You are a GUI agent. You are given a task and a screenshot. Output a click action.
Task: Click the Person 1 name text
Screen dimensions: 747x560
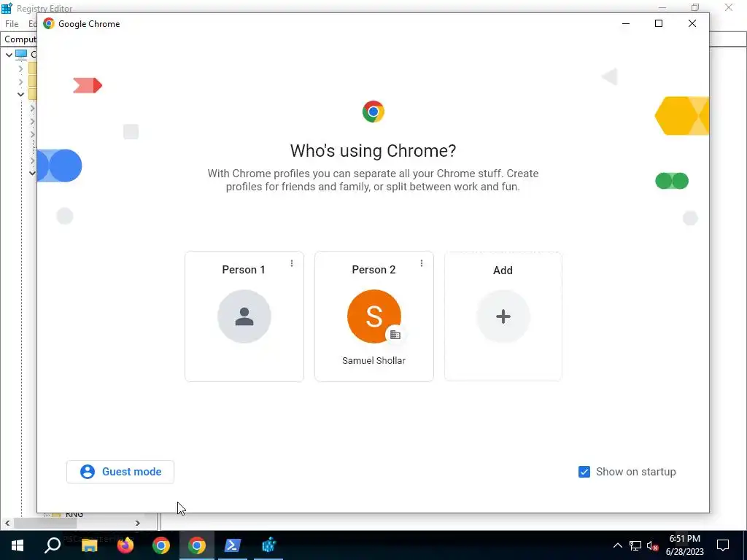coord(244,270)
